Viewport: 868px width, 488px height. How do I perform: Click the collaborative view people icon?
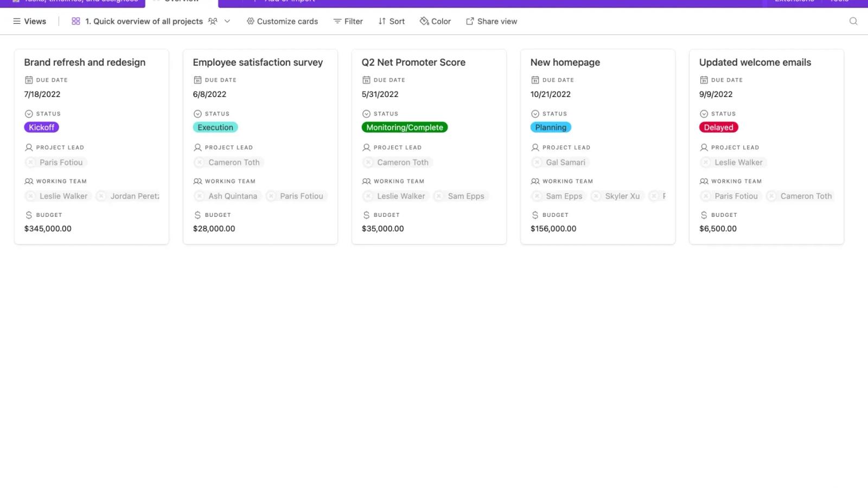click(213, 21)
